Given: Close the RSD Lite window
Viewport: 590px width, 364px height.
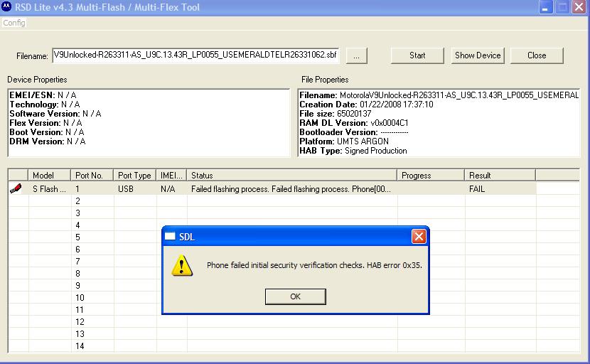Looking at the screenshot, I should [579, 7].
